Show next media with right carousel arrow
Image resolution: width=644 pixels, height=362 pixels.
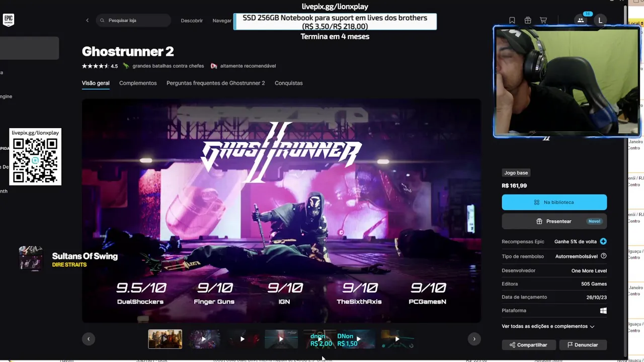(x=474, y=339)
